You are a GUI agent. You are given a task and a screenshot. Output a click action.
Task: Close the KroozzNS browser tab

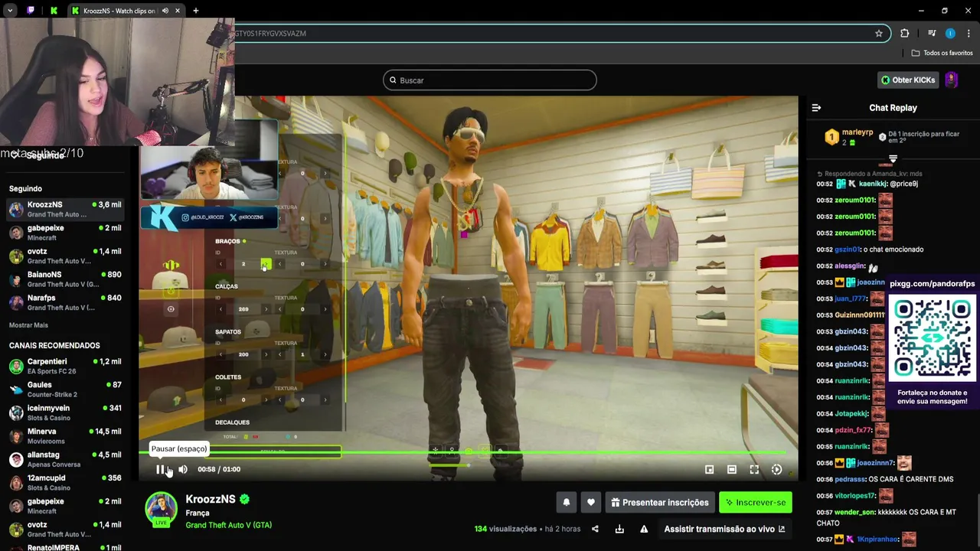(x=178, y=11)
